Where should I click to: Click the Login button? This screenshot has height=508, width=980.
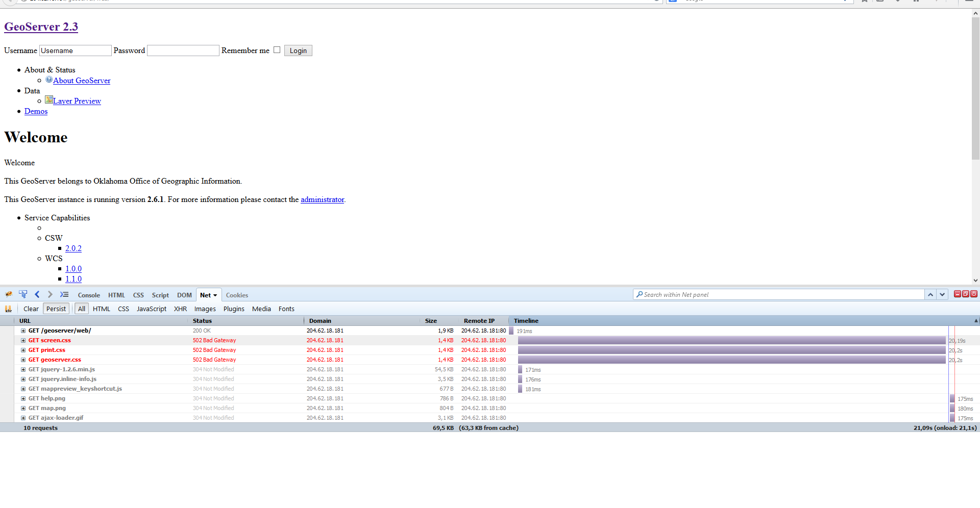(x=298, y=50)
